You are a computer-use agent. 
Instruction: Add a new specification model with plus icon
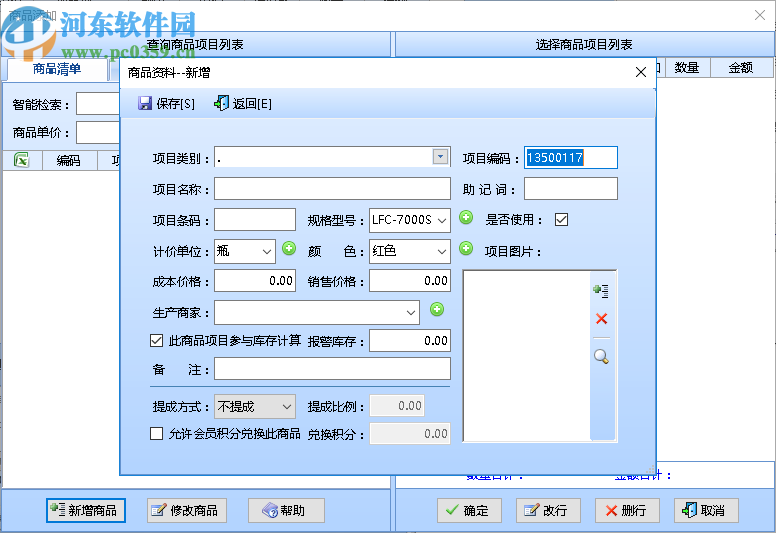coord(466,217)
